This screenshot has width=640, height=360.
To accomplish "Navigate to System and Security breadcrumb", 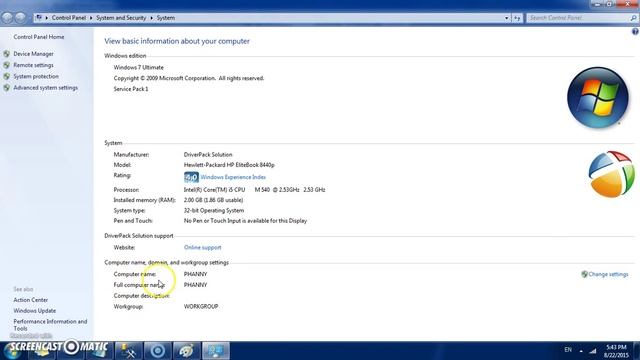I will click(x=121, y=18).
